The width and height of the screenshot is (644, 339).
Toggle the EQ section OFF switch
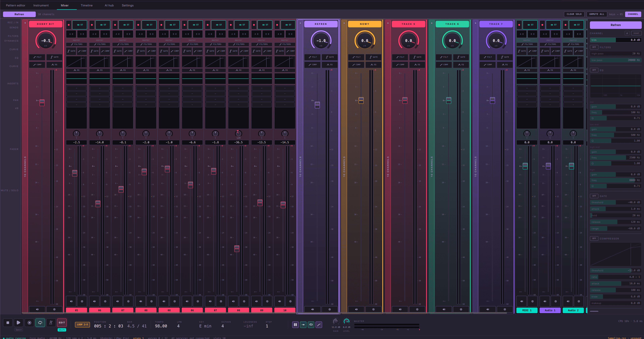pos(594,70)
